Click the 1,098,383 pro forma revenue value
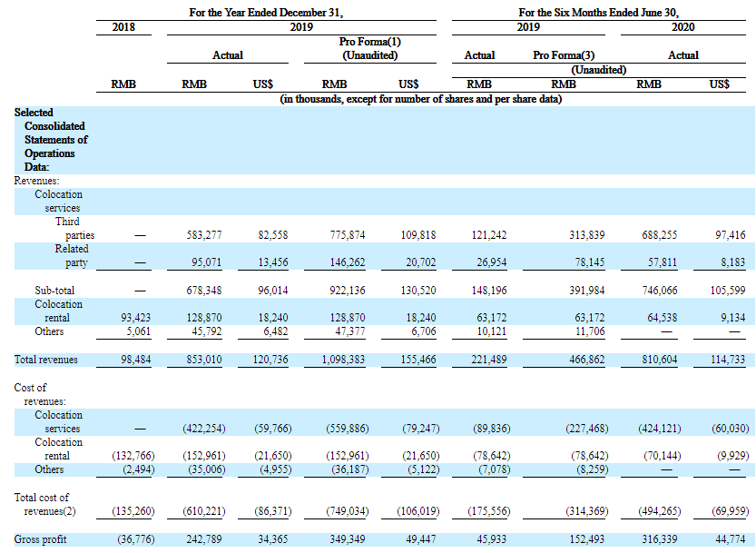Screen dimensions: 756x553 (x=343, y=360)
